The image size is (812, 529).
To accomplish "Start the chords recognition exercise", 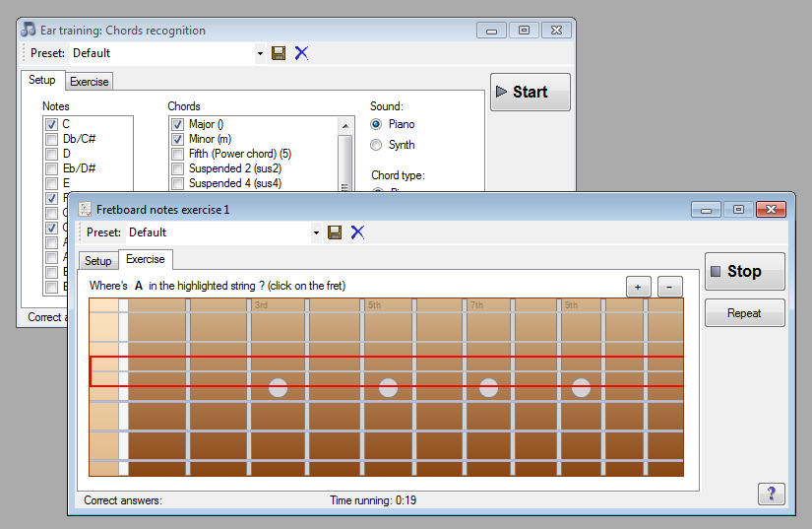I will (530, 92).
